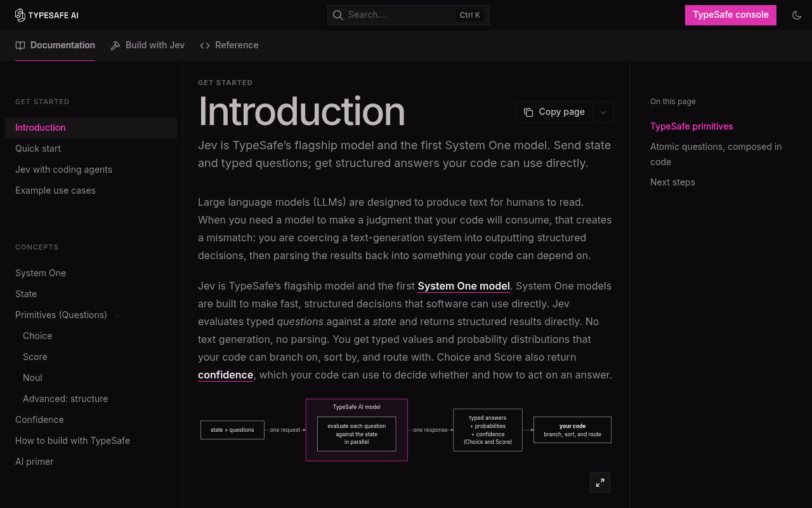Expand the diagram to fullscreen
812x508 pixels.
point(600,483)
